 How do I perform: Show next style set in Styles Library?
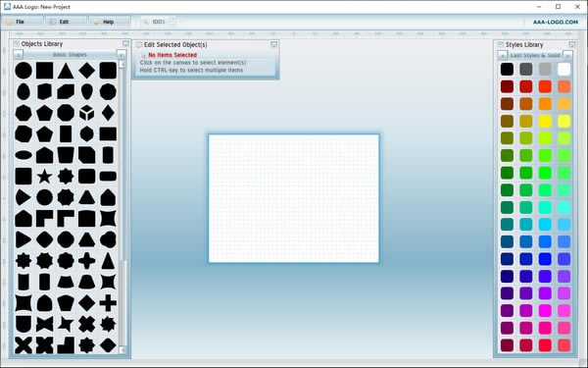tap(567, 56)
